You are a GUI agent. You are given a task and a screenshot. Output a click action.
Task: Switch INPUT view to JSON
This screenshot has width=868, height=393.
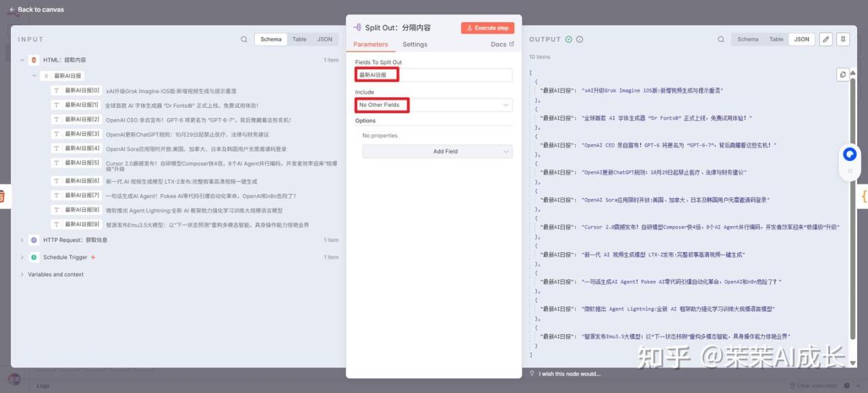point(325,39)
